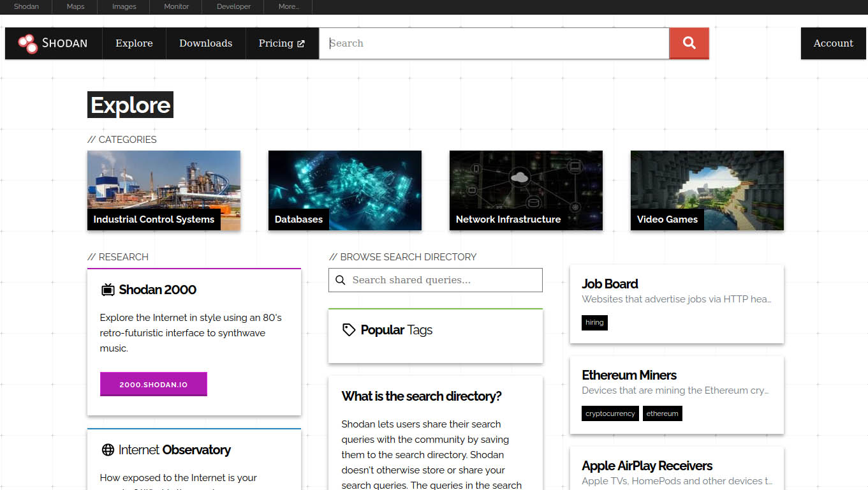Click the TV icon beside Shodan 2000
Viewport: 868px width, 490px height.
point(108,290)
